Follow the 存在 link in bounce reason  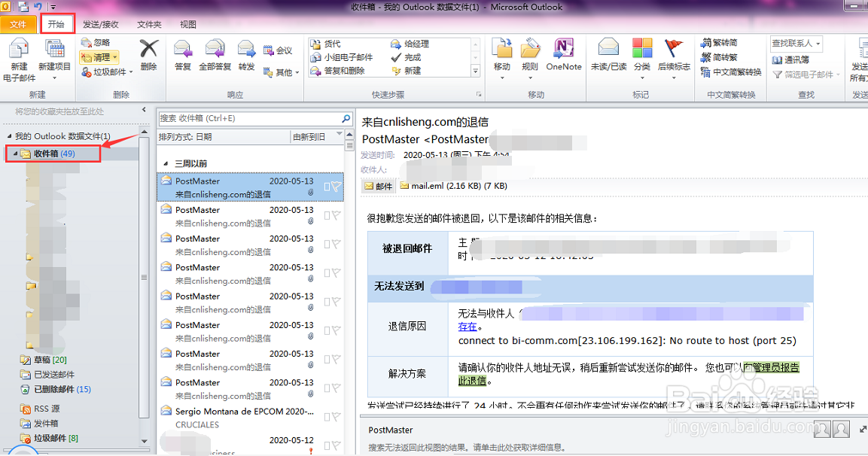pos(468,327)
